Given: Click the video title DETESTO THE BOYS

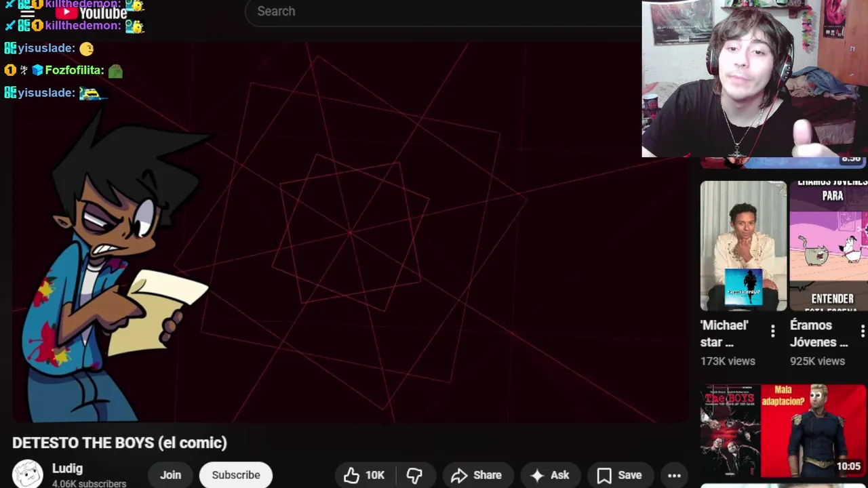Looking at the screenshot, I should (x=119, y=443).
